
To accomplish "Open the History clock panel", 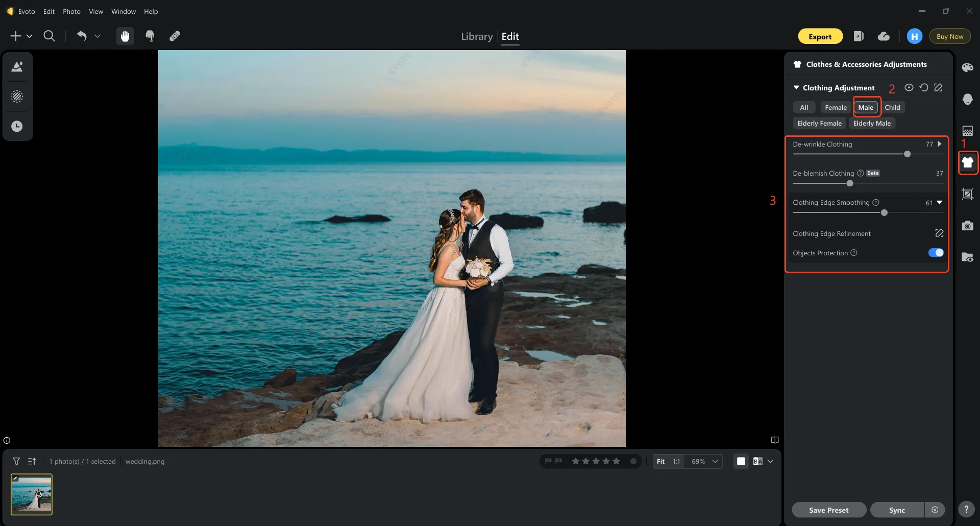I will pos(17,126).
